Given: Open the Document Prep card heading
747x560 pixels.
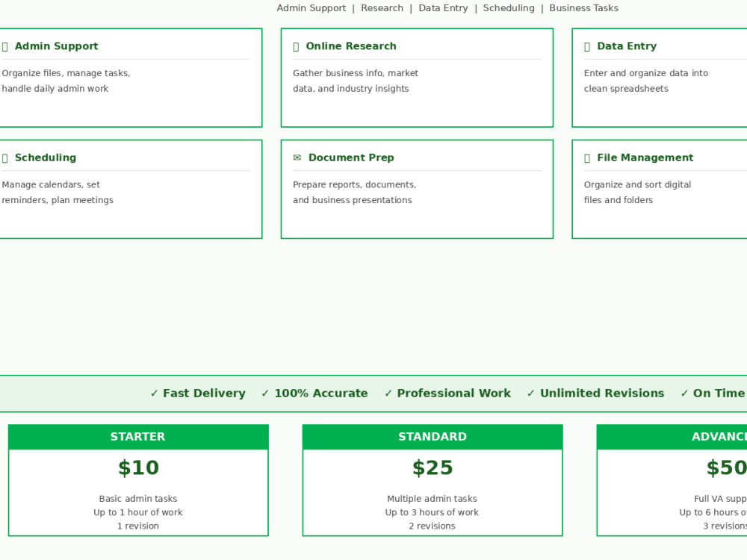Looking at the screenshot, I should tap(351, 158).
